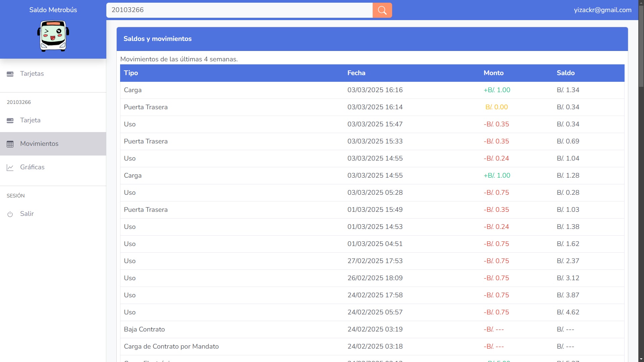This screenshot has height=362, width=644.
Task: Click Carga type at 03/03/2025 14:55
Action: point(132,175)
